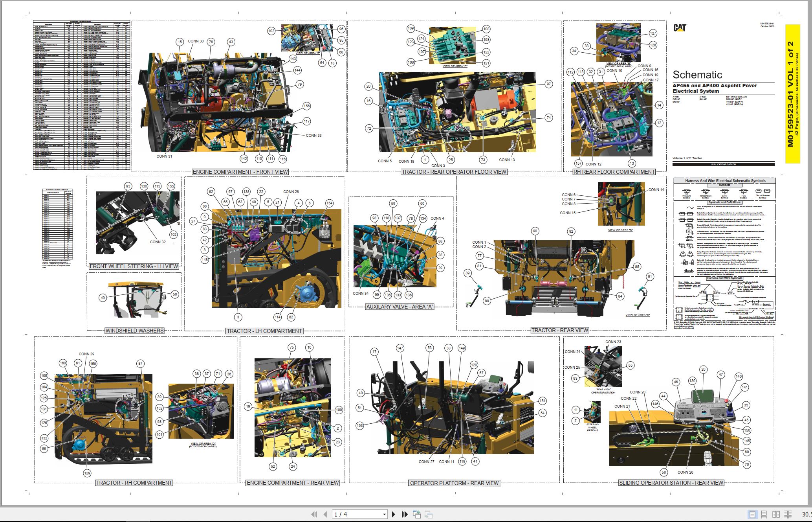The image size is (812, 522).
Task: Click the OPERATOR PLATFORM - REAR VIEW label
Action: pyautogui.click(x=454, y=483)
